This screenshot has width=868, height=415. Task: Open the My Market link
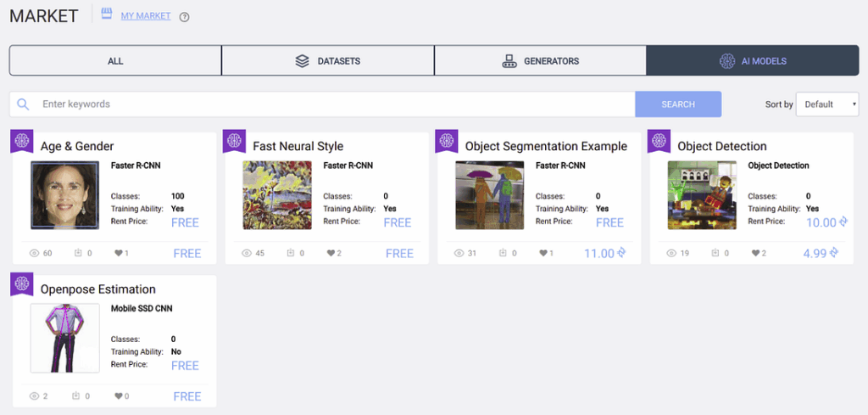click(145, 16)
